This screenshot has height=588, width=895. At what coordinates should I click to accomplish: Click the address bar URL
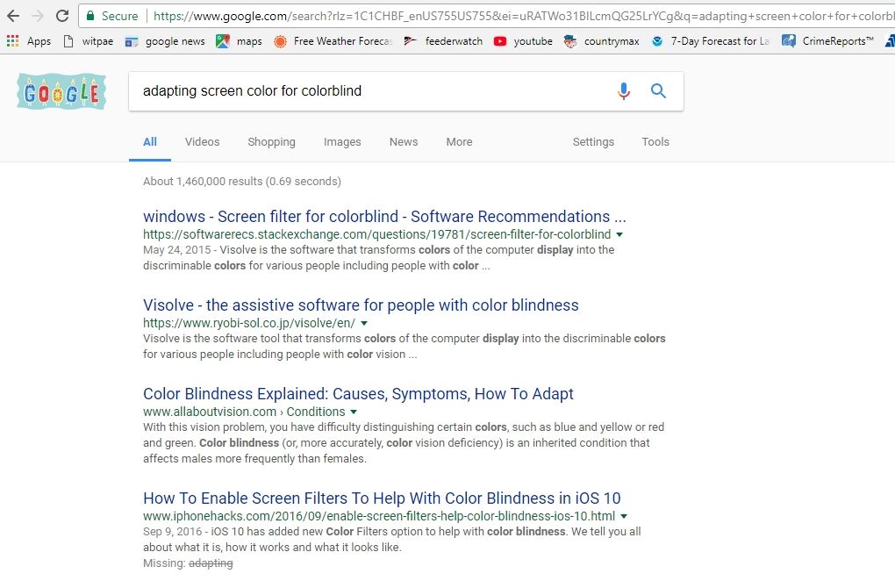(x=522, y=16)
